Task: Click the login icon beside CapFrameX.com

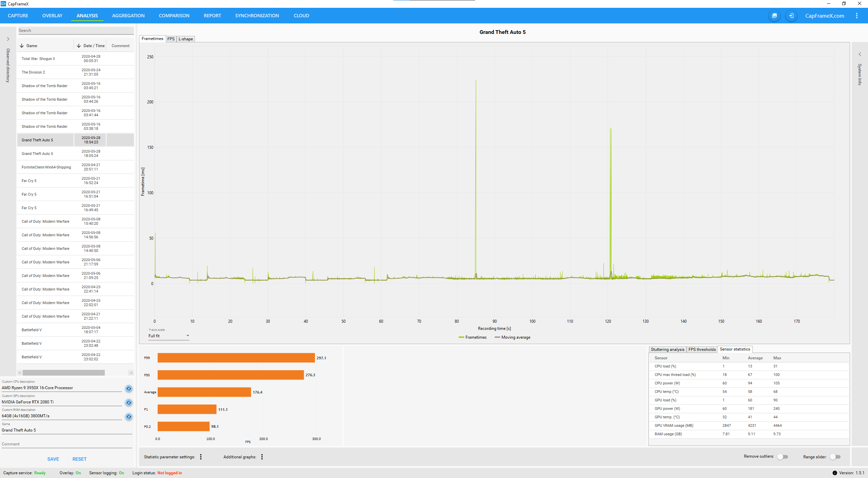Action: coord(791,16)
